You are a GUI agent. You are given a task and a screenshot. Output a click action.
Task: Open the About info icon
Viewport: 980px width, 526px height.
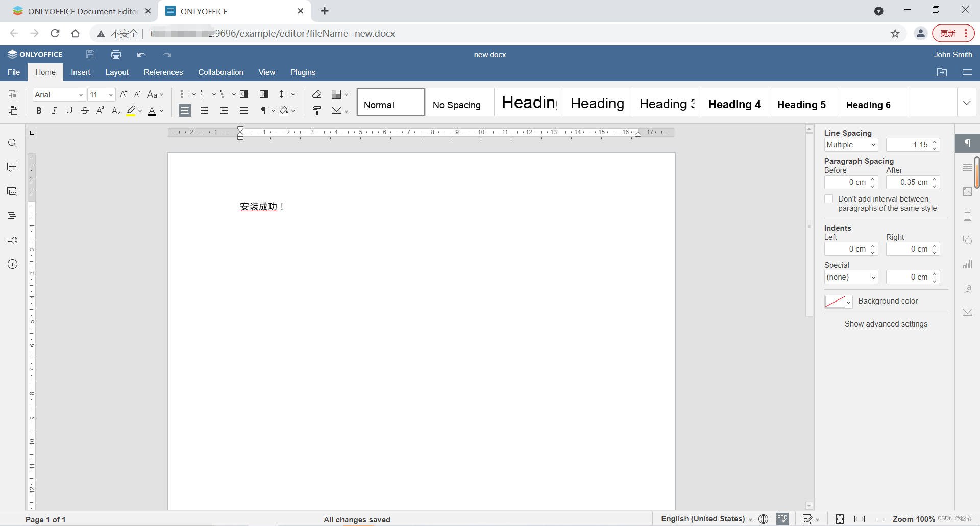coord(12,264)
